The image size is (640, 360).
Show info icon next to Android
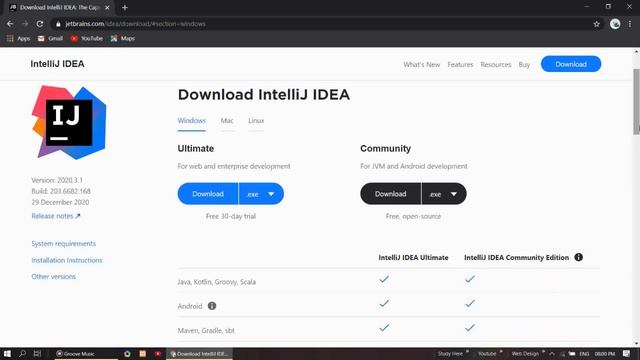212,306
